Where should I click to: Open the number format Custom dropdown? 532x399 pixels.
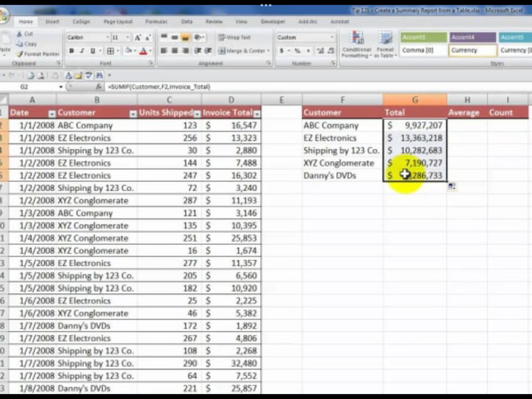[332, 37]
